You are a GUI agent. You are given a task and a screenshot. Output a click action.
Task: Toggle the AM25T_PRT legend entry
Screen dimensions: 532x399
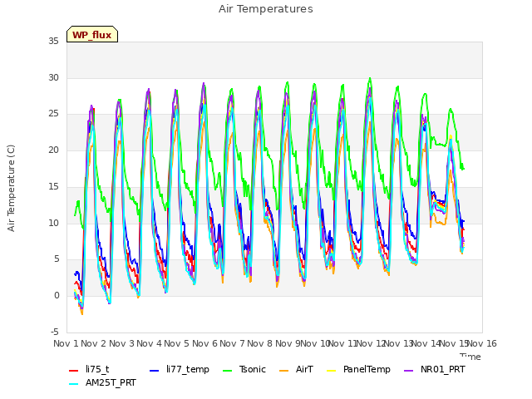tap(102, 383)
